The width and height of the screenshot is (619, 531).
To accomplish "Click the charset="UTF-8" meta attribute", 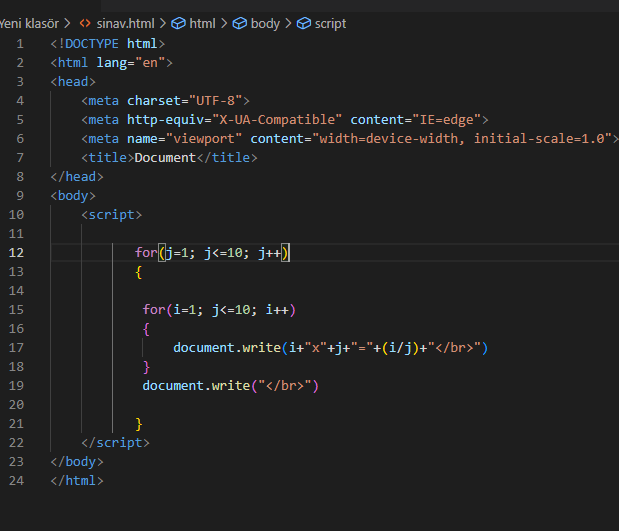I will click(x=185, y=101).
